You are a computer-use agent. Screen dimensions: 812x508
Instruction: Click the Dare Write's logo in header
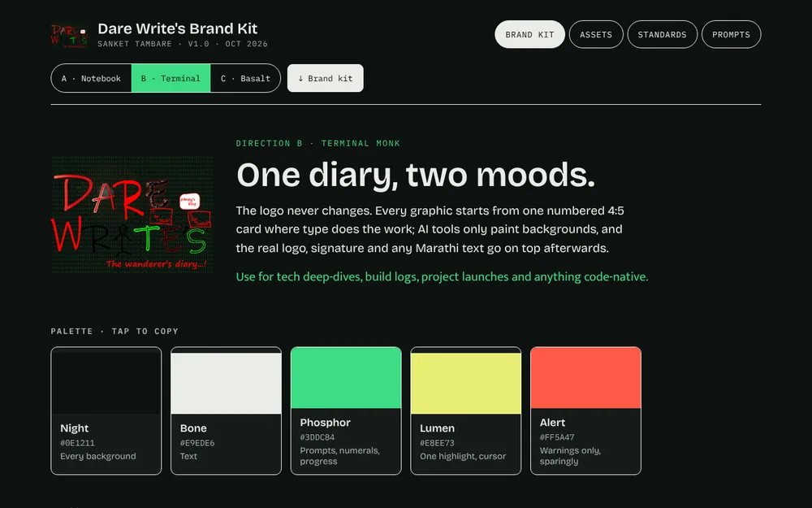(69, 35)
